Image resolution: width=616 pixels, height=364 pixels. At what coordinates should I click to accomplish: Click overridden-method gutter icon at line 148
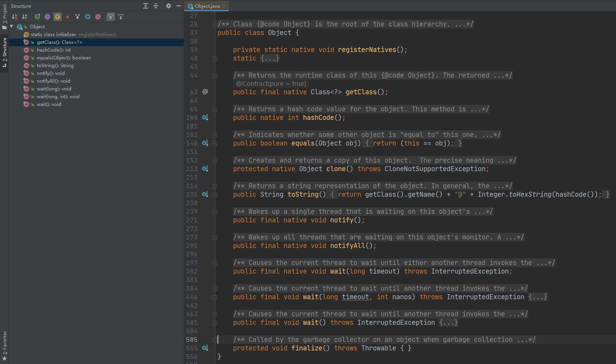pyautogui.click(x=205, y=143)
